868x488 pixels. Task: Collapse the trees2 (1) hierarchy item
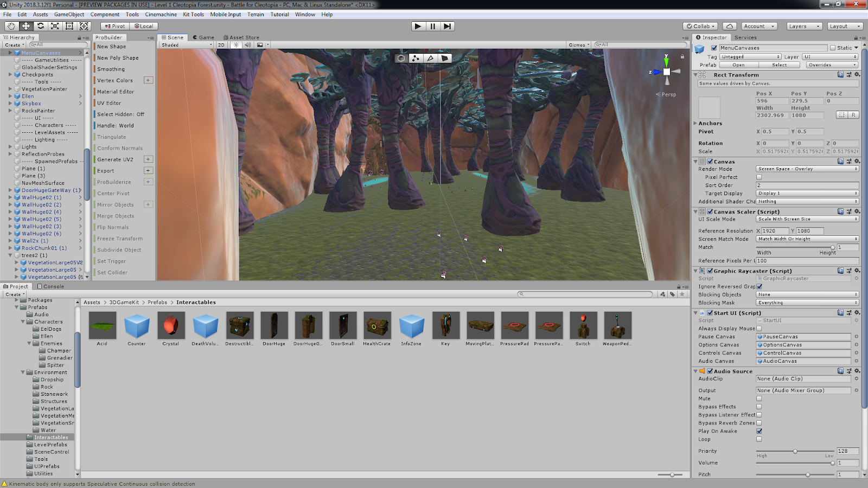(10, 255)
